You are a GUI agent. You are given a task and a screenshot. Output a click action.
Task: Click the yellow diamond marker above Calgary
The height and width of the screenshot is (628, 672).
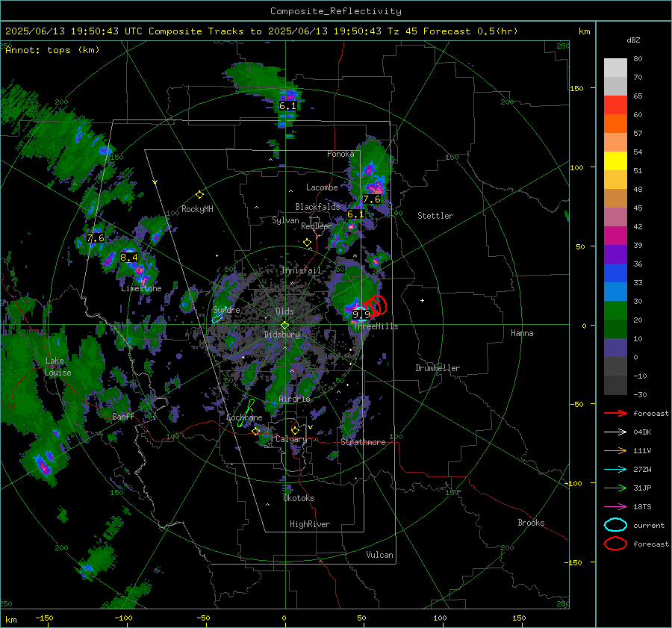pos(295,430)
